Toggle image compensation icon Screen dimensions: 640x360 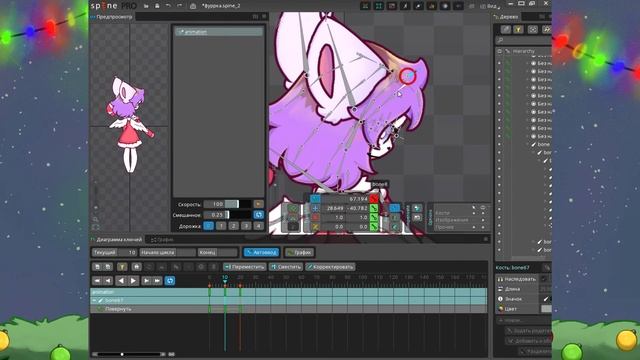point(417,218)
